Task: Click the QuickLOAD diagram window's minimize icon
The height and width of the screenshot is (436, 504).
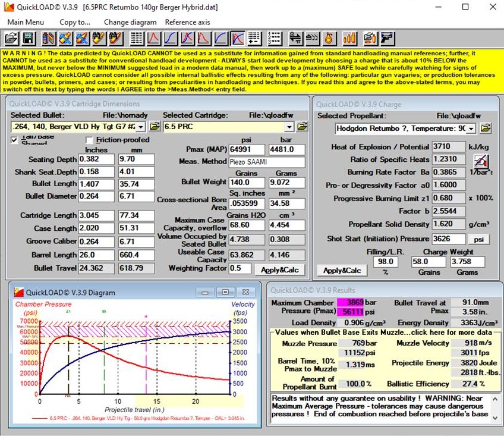Action: pyautogui.click(x=204, y=292)
